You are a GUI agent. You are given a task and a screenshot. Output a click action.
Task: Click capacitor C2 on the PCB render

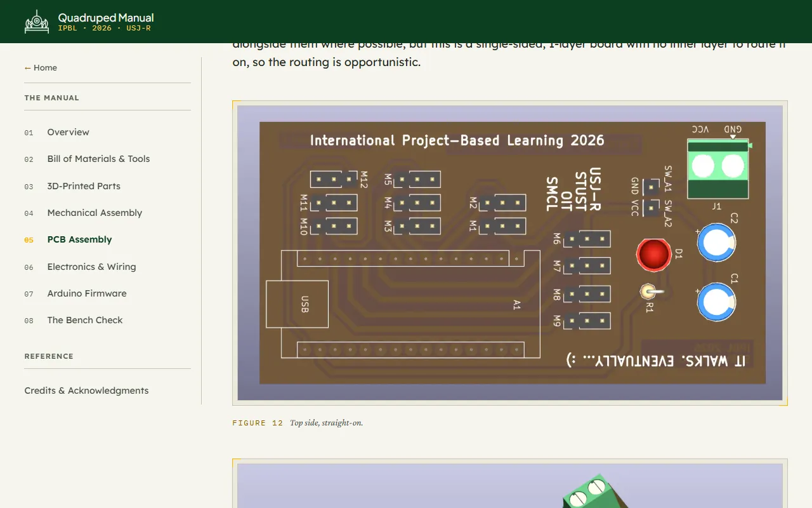716,242
